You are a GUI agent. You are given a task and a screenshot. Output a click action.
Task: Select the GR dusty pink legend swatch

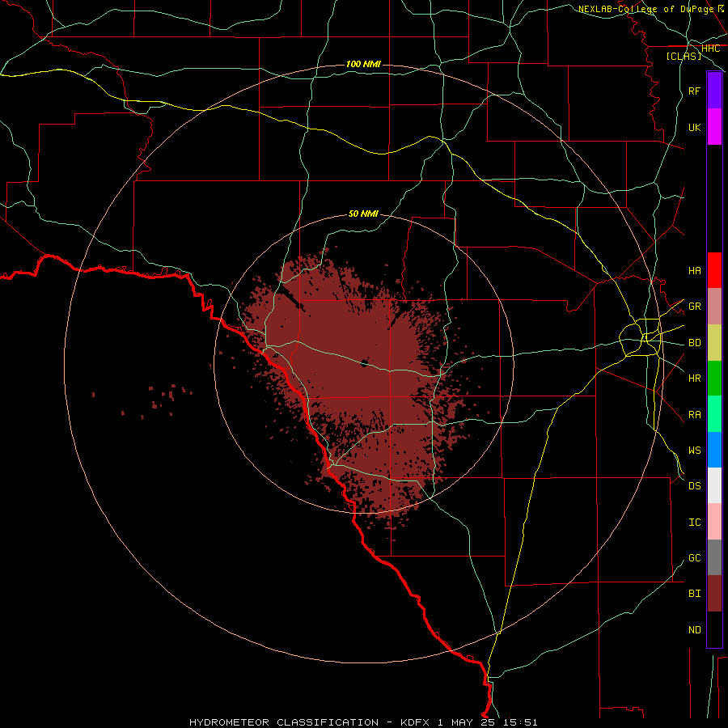coord(714,307)
